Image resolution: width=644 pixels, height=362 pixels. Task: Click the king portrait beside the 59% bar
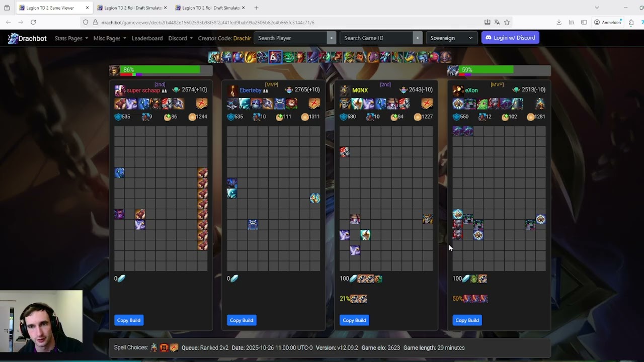(x=453, y=70)
